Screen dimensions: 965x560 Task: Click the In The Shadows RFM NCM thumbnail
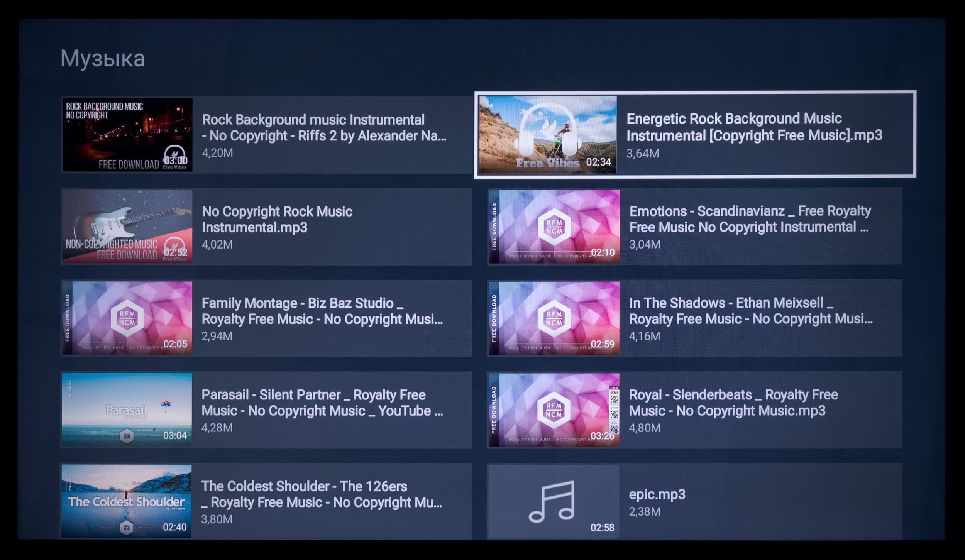554,318
